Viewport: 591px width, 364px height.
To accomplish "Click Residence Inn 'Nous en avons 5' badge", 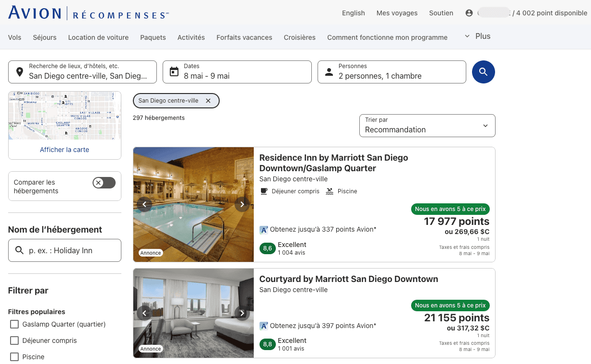I will pyautogui.click(x=450, y=209).
